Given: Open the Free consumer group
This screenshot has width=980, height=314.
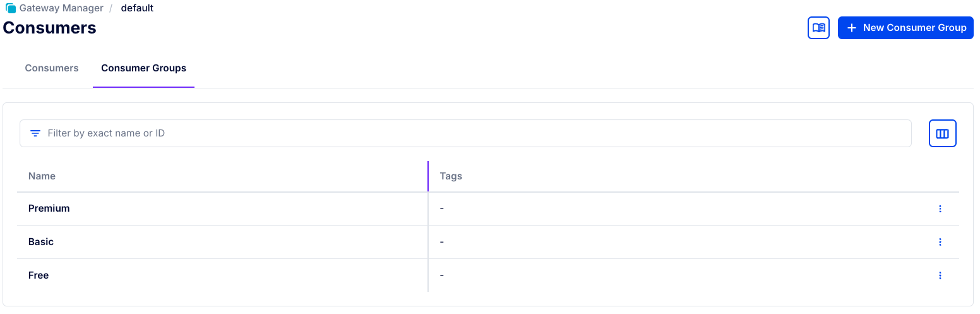Looking at the screenshot, I should (x=39, y=275).
